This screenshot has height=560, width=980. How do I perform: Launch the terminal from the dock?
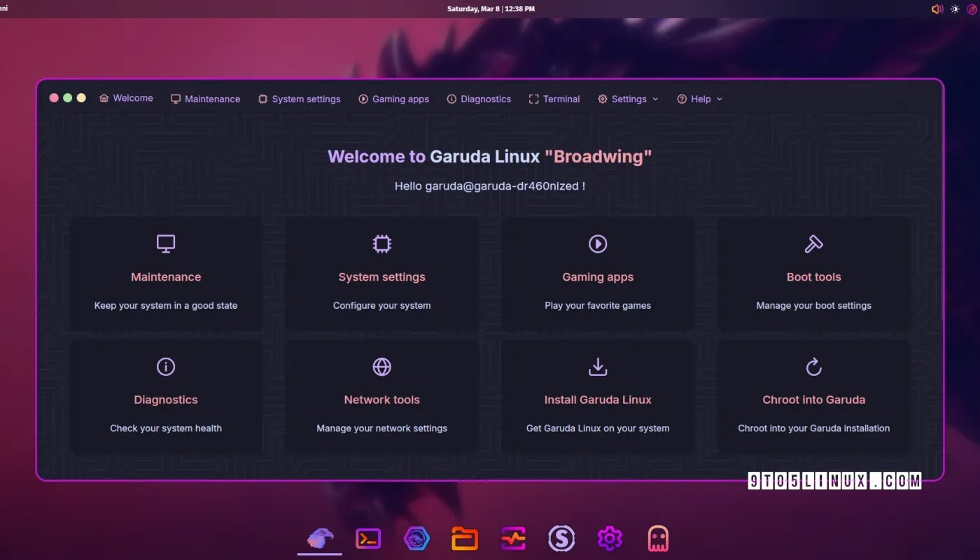368,538
